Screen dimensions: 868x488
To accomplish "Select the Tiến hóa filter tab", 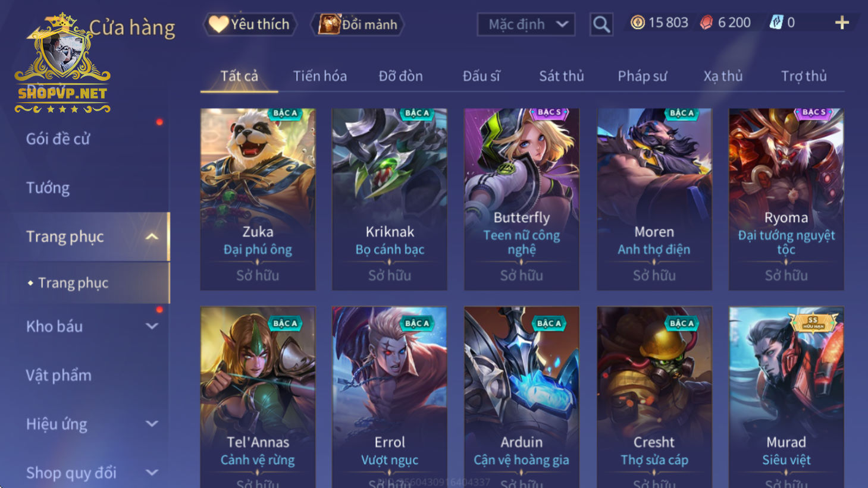I will pos(320,76).
